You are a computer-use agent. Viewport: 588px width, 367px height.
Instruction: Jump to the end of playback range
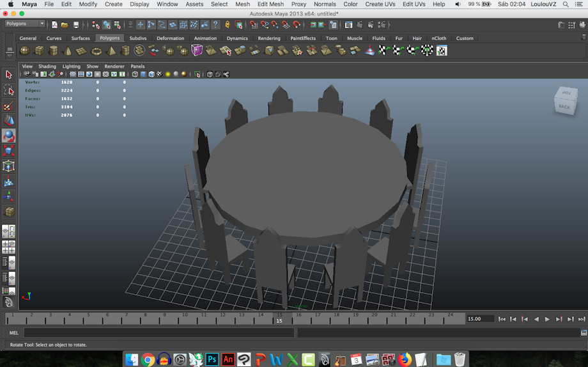point(581,319)
